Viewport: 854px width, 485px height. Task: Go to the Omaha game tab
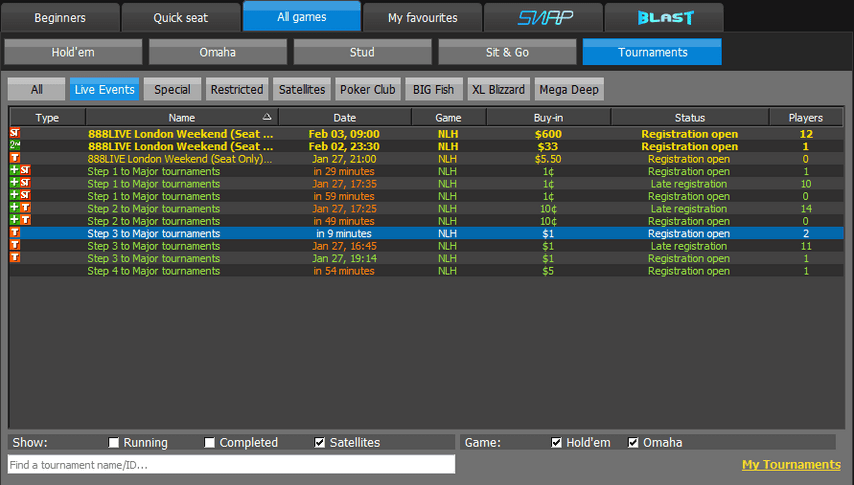tap(218, 52)
